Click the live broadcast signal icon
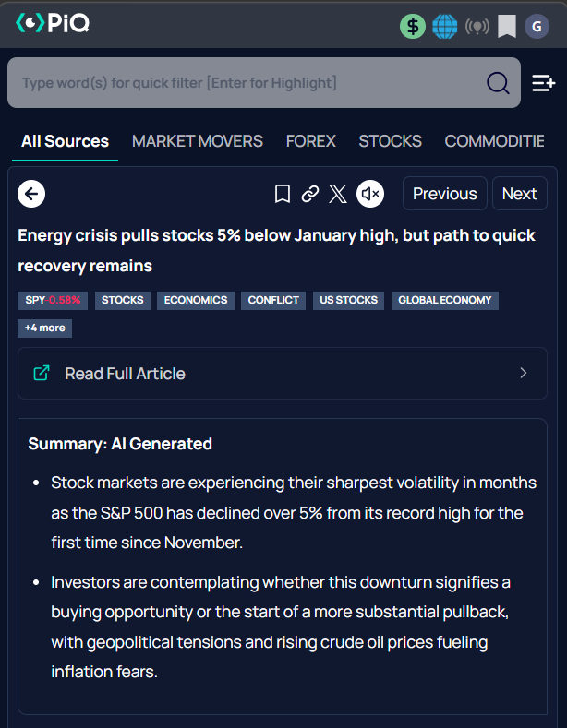This screenshot has height=728, width=567. [x=477, y=27]
